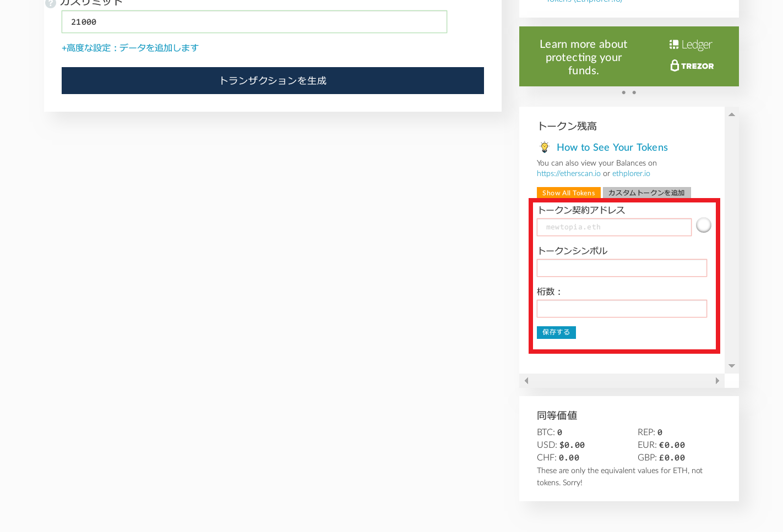783x532 pixels.
Task: Open the etherscan.io link
Action: point(568,173)
